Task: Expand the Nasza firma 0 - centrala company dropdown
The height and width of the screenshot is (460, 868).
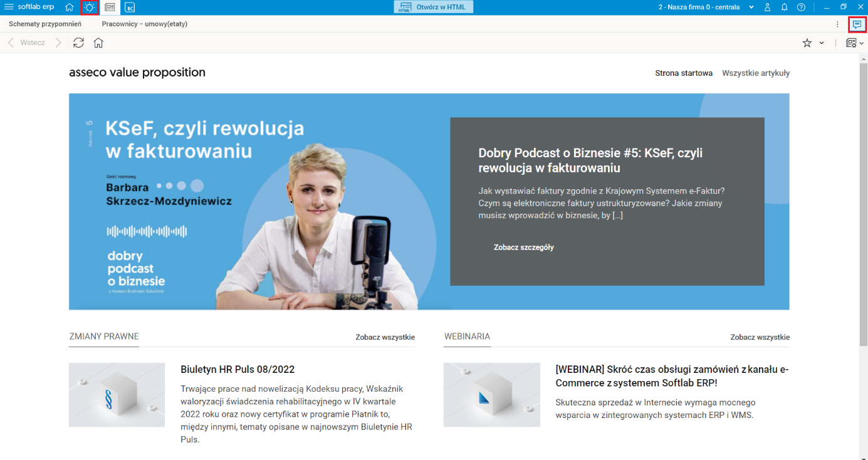Action: 706,7
